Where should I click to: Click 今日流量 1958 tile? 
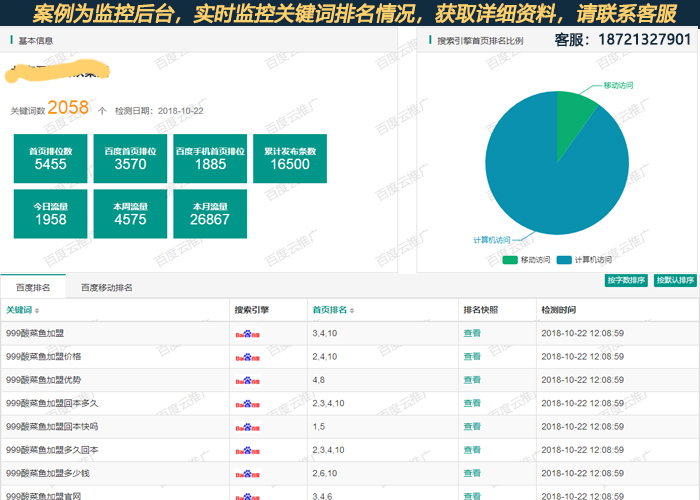tap(50, 214)
